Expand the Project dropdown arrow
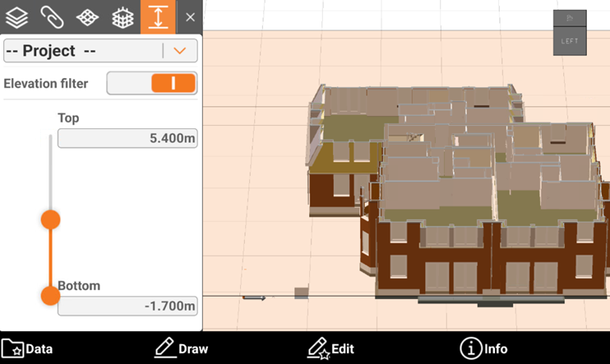The image size is (610, 364). (x=180, y=51)
